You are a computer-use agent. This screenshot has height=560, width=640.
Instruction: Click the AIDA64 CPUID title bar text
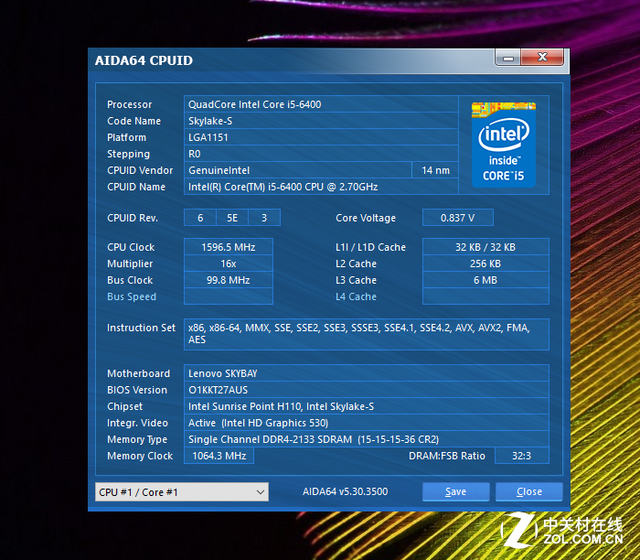(144, 60)
